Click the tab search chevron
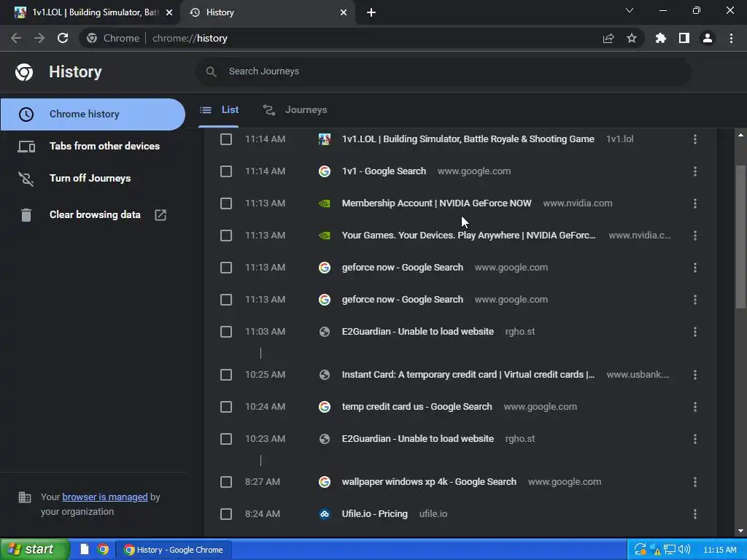This screenshot has width=747, height=560. [x=630, y=10]
